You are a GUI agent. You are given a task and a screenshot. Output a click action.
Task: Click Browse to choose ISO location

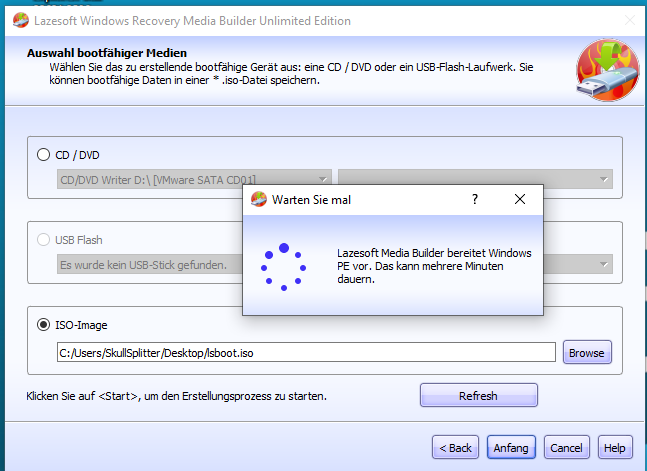[x=587, y=353]
